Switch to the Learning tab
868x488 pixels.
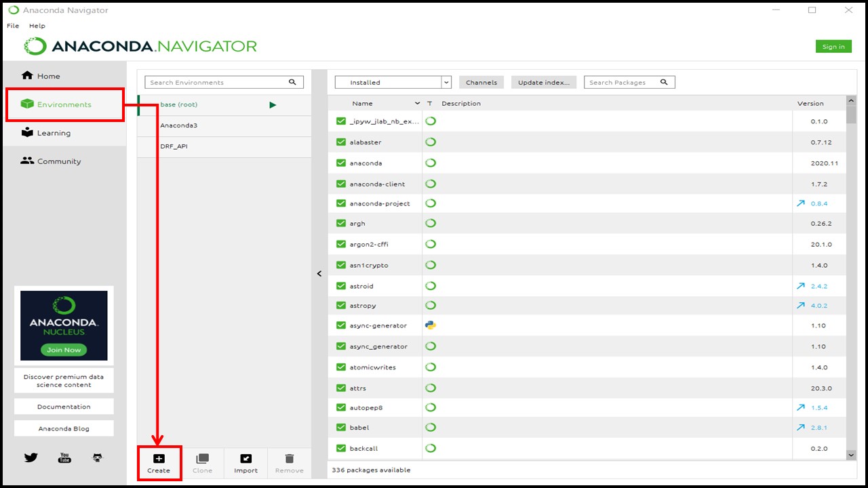pyautogui.click(x=54, y=133)
